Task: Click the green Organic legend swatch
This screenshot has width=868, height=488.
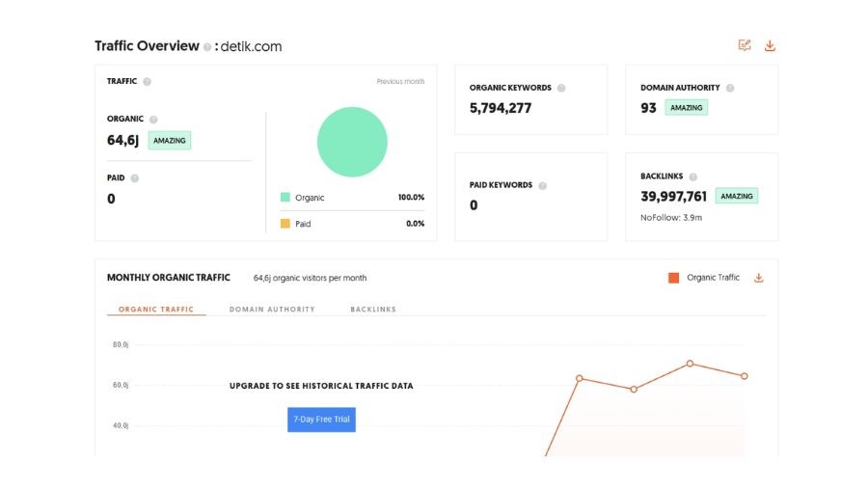Action: (285, 198)
